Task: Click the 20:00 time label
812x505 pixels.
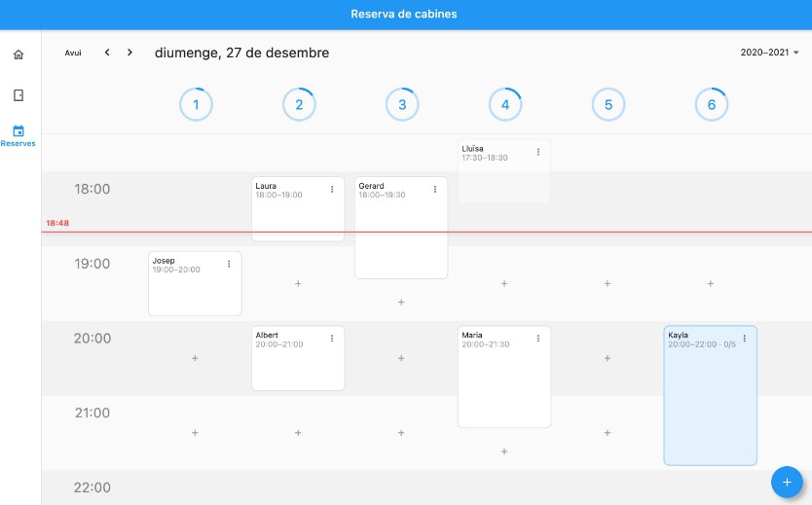Action: (x=92, y=338)
